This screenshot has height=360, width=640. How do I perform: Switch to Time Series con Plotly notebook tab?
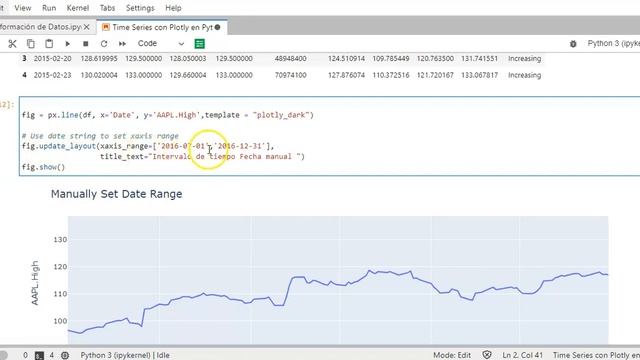[162, 27]
